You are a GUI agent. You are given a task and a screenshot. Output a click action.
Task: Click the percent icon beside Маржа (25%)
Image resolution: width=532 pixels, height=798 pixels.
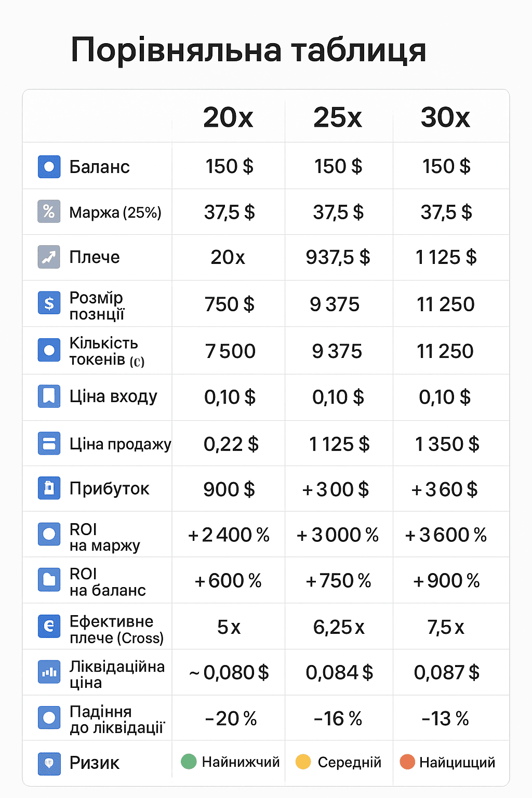point(49,211)
